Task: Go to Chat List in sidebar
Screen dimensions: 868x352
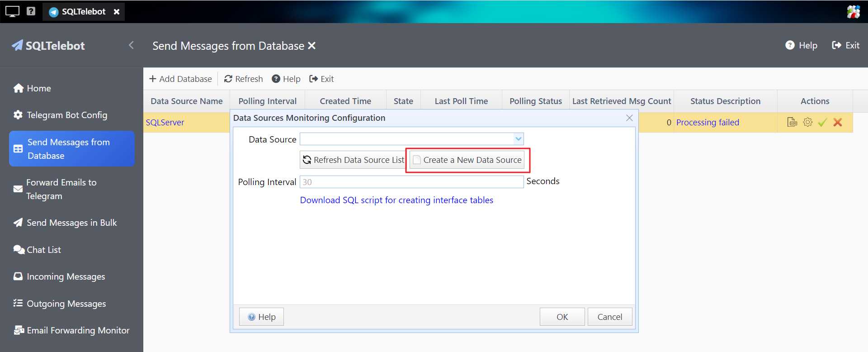Action: (43, 250)
